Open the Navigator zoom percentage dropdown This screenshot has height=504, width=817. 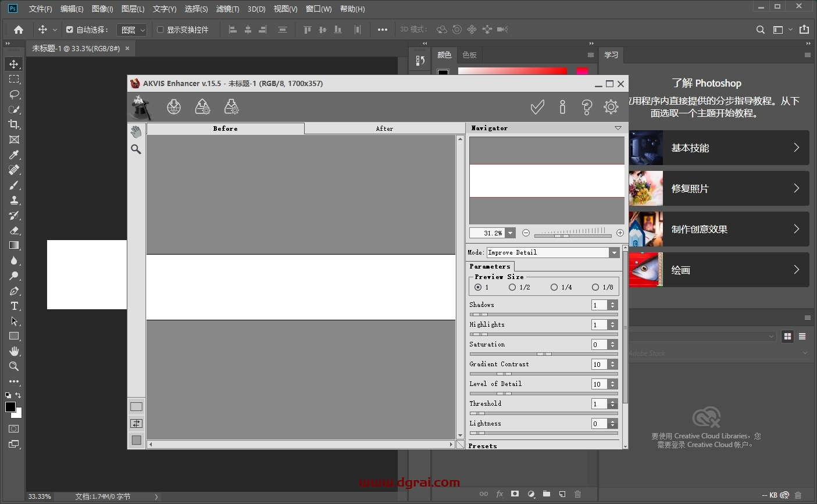(510, 233)
